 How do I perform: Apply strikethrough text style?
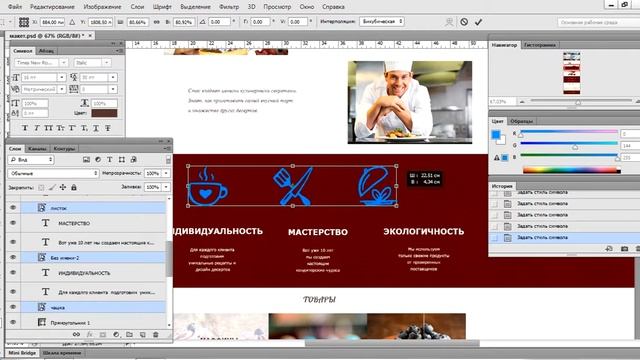(x=108, y=128)
